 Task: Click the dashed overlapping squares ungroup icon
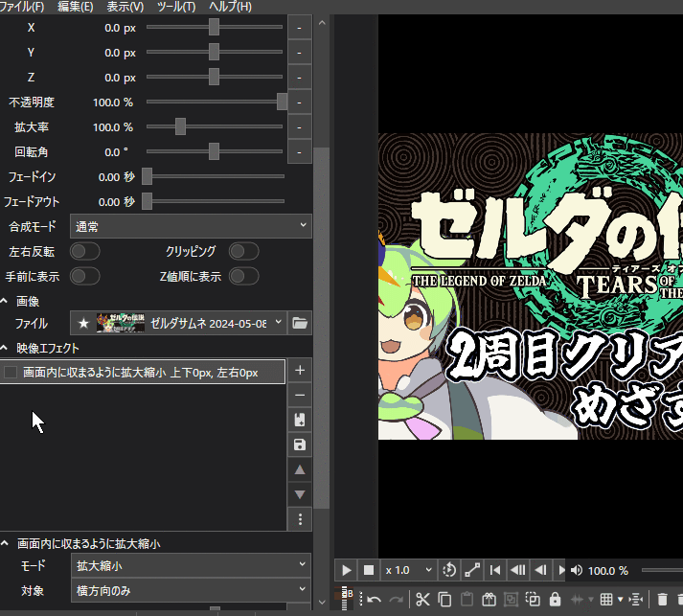tap(533, 600)
